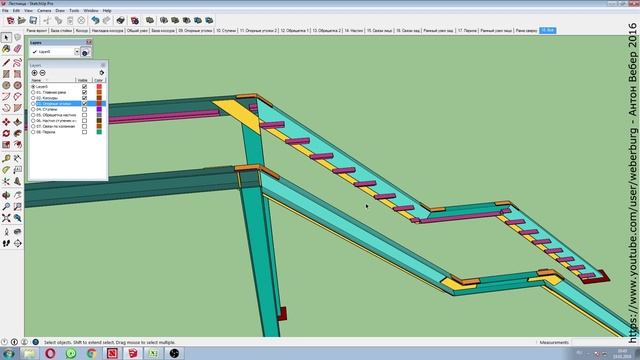This screenshot has height=360, width=640.
Task: Open the Edit menu
Action: click(x=16, y=11)
